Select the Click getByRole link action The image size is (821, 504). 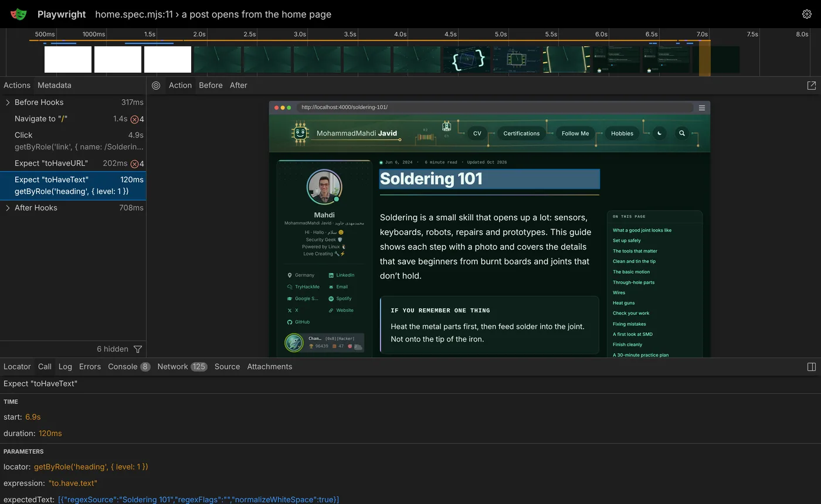click(x=73, y=141)
